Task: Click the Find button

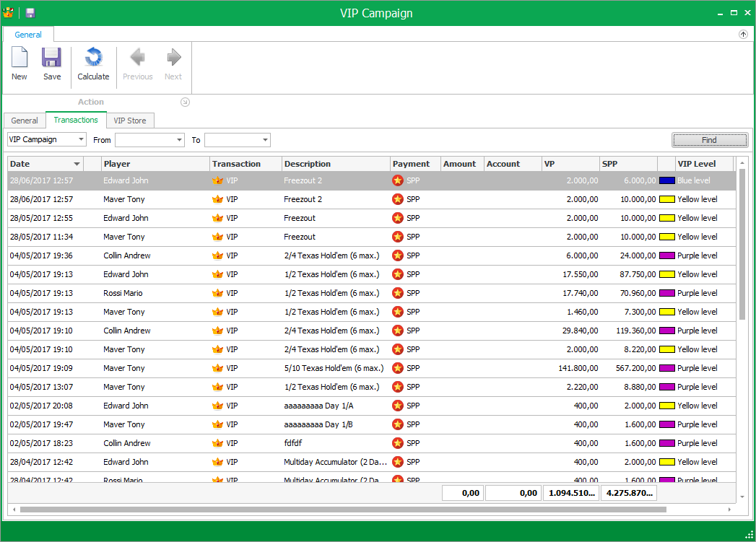Action: pyautogui.click(x=709, y=140)
